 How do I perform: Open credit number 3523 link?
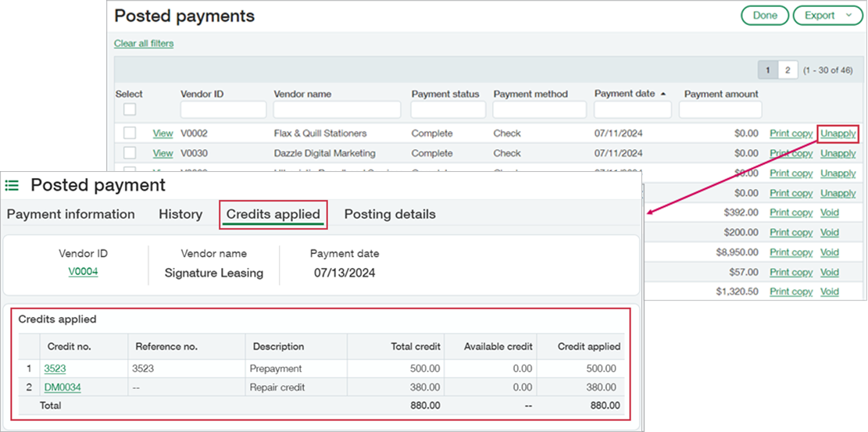click(55, 368)
